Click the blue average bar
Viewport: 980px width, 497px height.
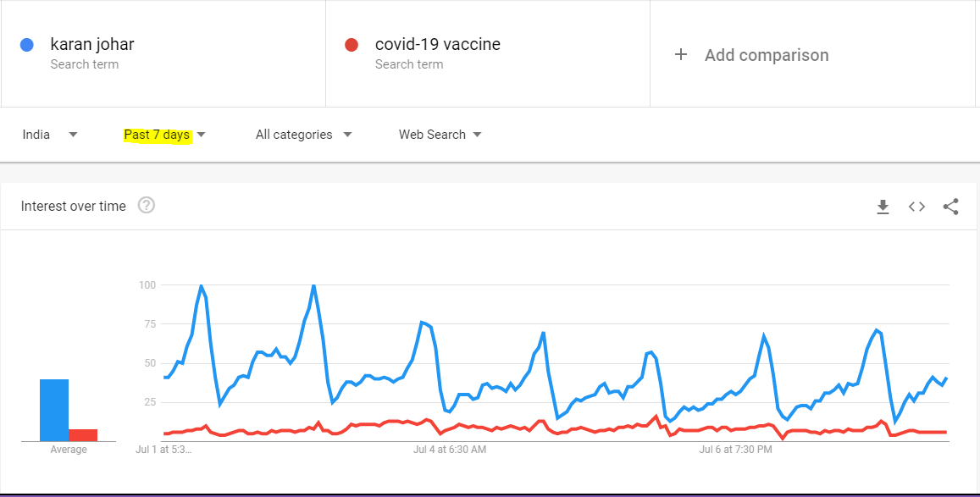pos(54,410)
